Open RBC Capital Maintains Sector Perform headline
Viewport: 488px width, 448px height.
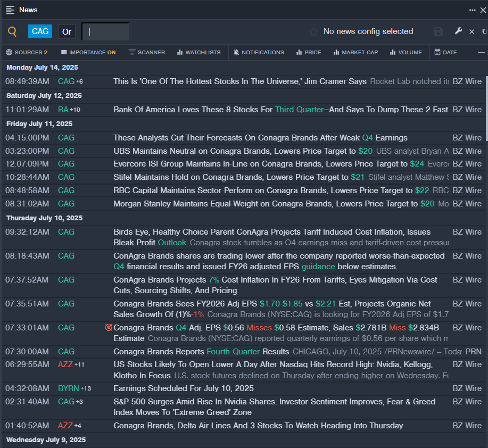point(271,190)
